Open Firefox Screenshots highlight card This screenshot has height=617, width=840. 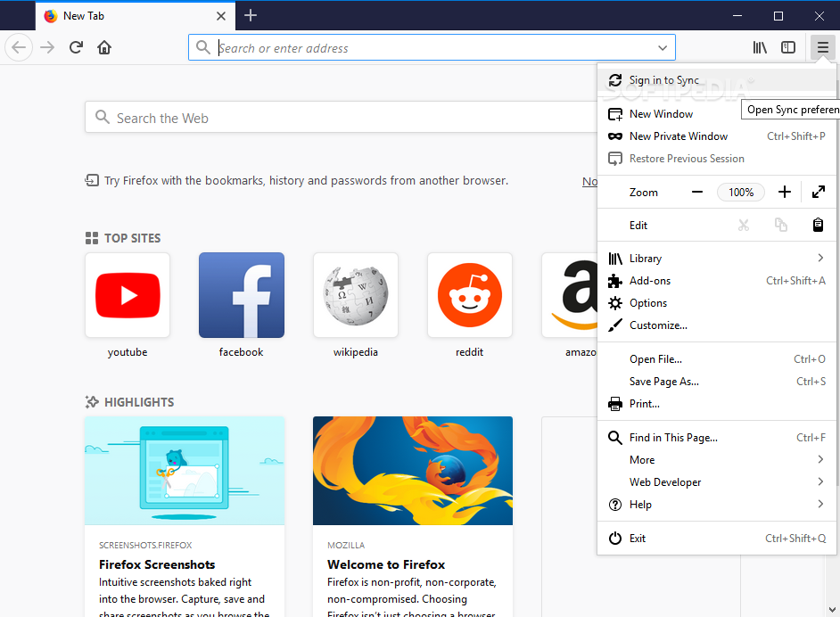(185, 517)
